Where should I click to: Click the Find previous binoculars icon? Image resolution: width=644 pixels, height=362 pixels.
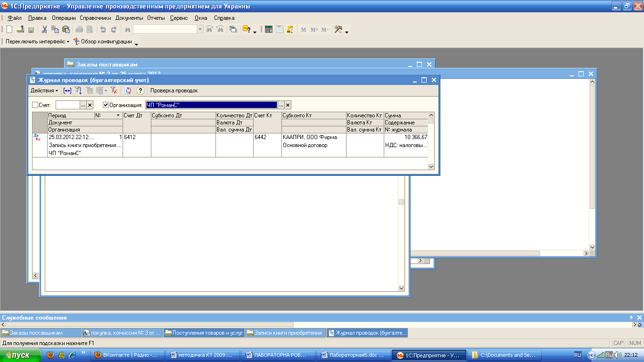point(220,29)
